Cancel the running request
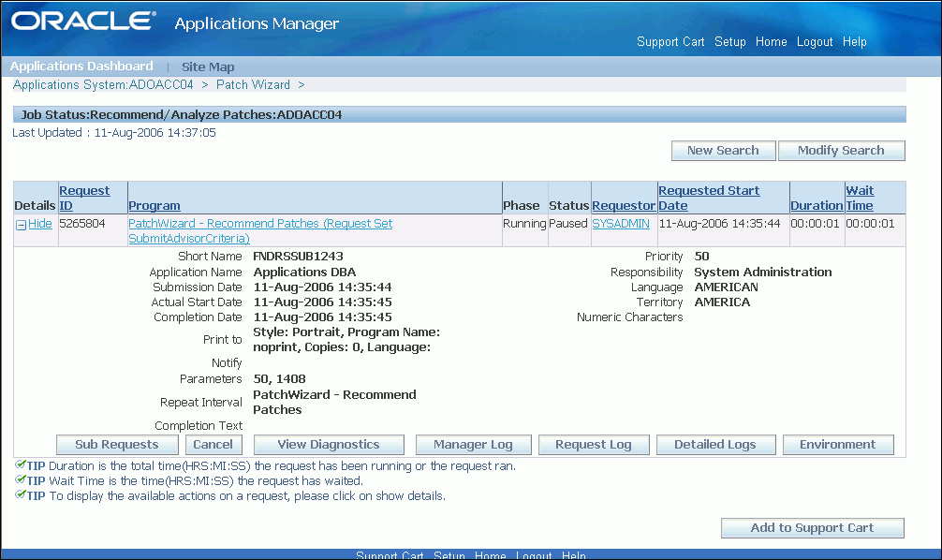This screenshot has height=560, width=942. pyautogui.click(x=213, y=445)
